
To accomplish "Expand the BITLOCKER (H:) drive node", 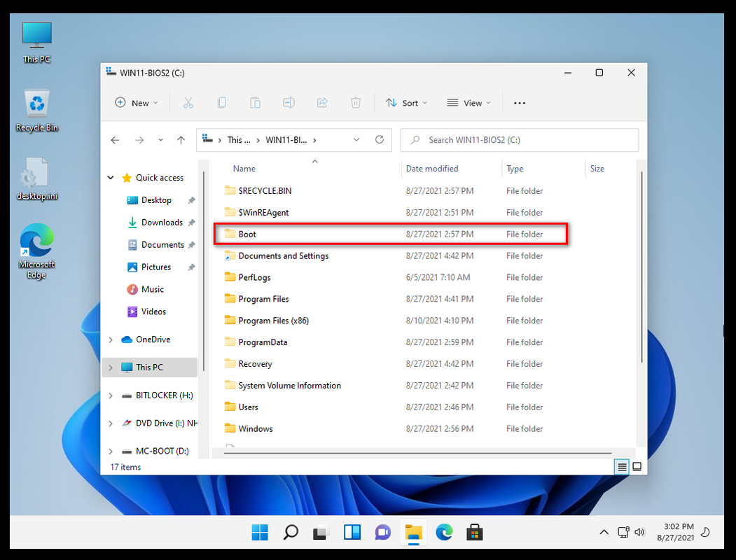I will [111, 395].
